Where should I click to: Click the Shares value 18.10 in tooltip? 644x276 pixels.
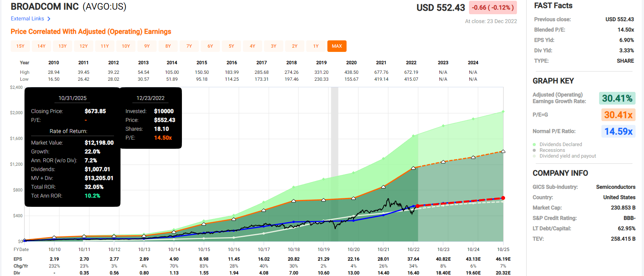click(x=162, y=129)
